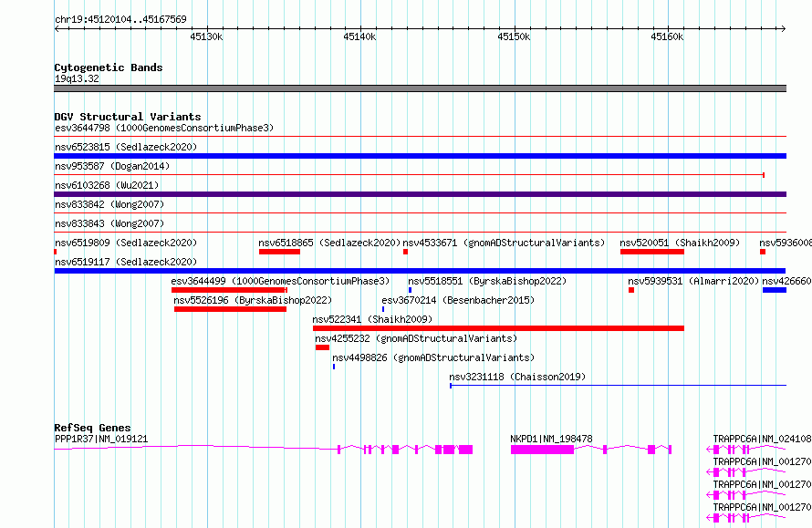Select the nsv4255232 (gnomADStructuralVariants) label
The width and height of the screenshot is (812, 528).
tap(416, 338)
